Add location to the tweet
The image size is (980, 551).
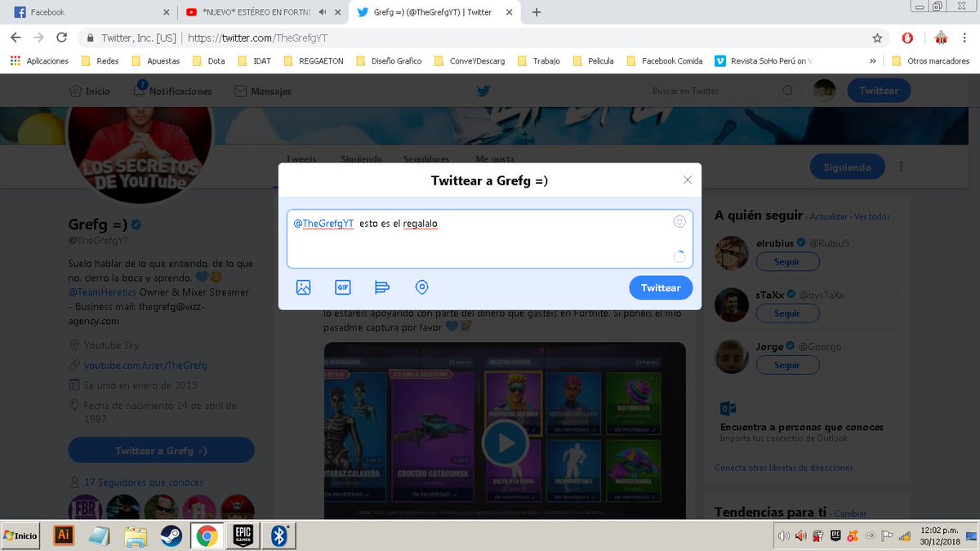click(x=421, y=287)
